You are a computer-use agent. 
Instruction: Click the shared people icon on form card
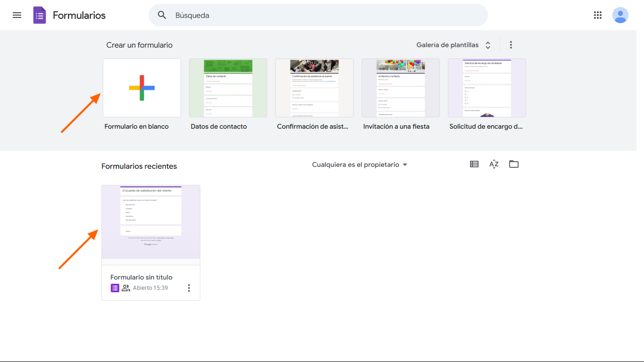(x=126, y=288)
